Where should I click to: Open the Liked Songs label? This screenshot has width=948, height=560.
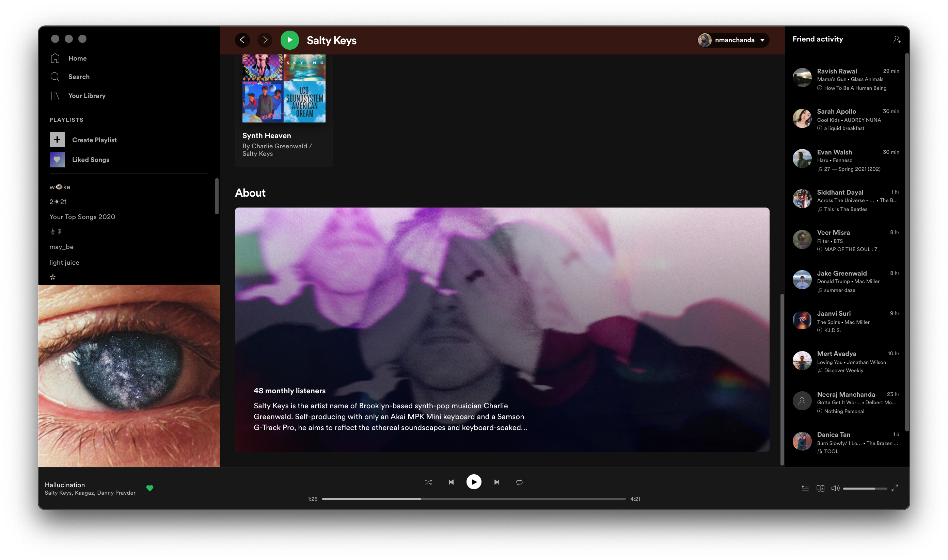(91, 160)
